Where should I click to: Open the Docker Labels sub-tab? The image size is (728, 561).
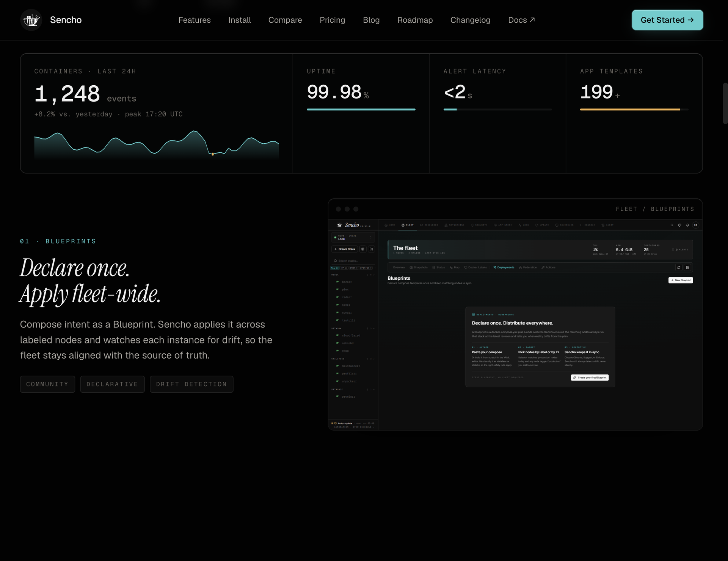[475, 268]
